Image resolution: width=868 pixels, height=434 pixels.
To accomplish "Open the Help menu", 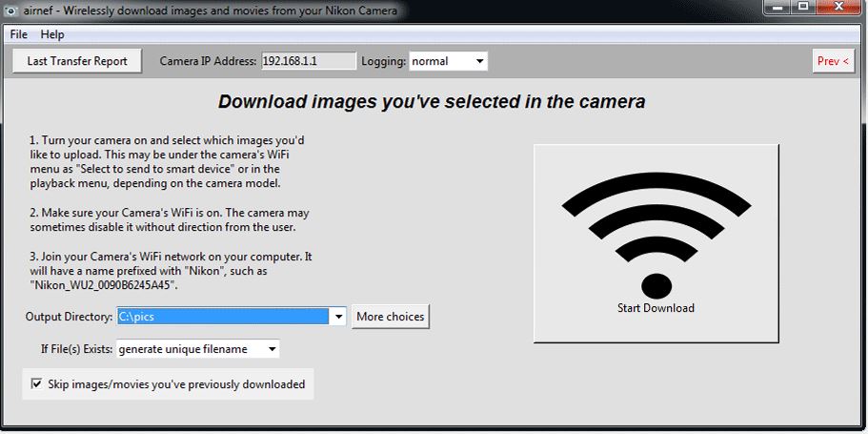I will click(x=52, y=34).
